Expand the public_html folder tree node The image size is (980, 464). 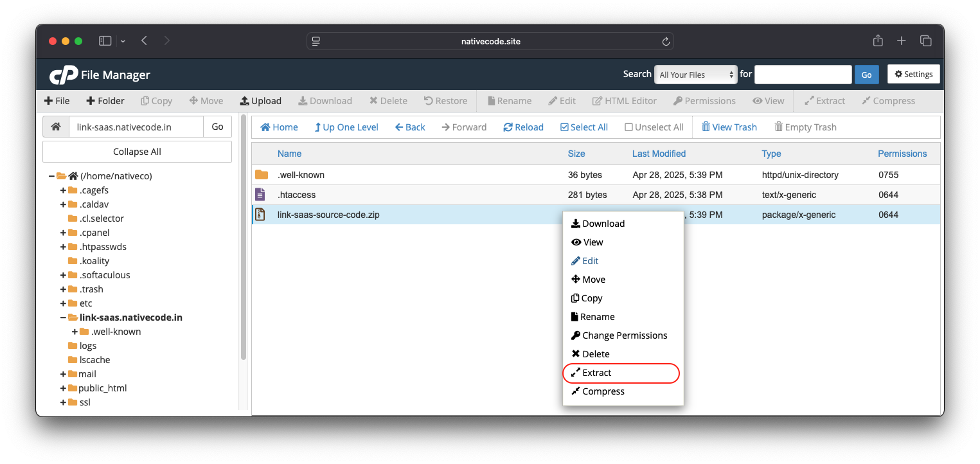tap(63, 388)
